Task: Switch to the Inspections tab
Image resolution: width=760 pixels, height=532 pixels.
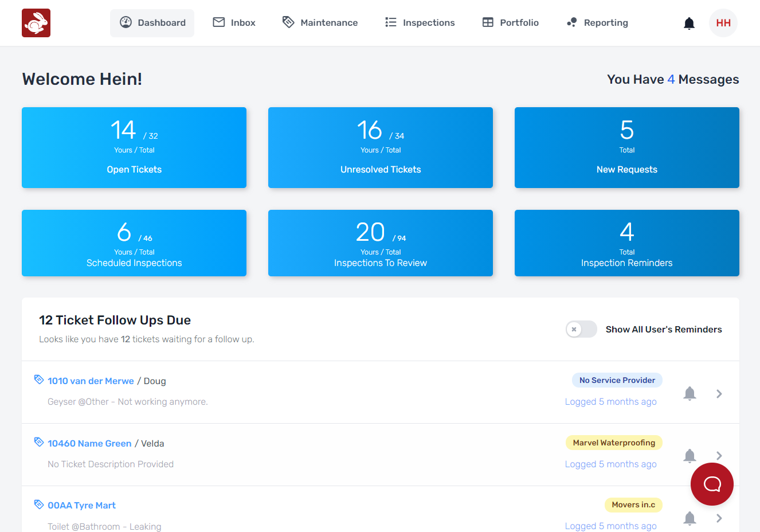Action: 420,23
